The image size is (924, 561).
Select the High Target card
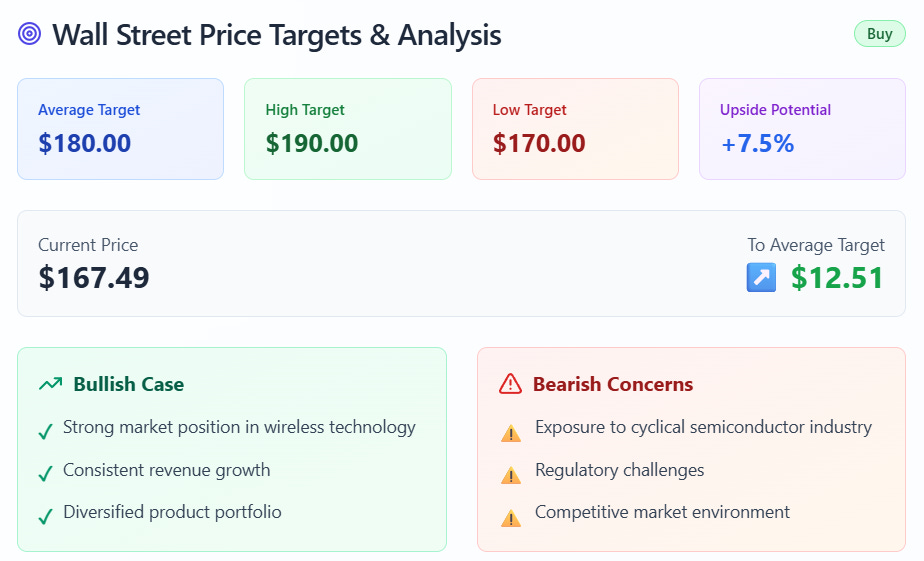[347, 129]
